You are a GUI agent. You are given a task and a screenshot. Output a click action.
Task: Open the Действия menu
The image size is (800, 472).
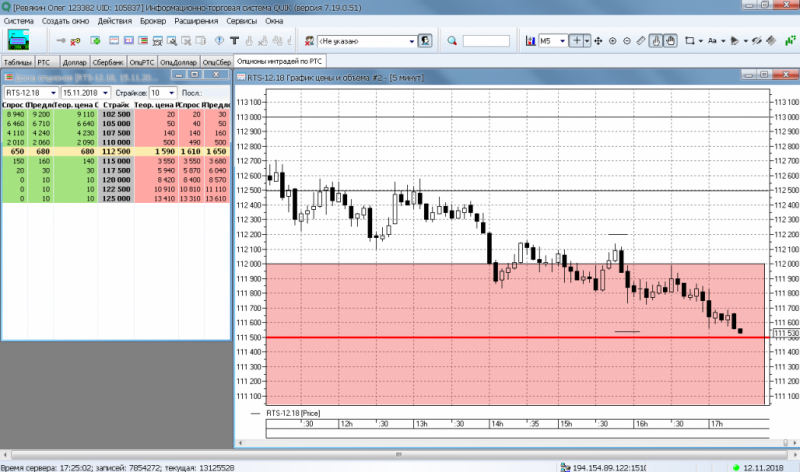pos(115,21)
